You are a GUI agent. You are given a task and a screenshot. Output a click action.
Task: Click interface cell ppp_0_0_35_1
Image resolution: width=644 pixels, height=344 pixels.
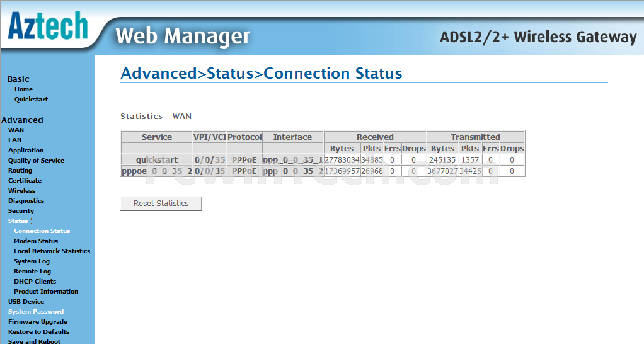[x=293, y=159]
